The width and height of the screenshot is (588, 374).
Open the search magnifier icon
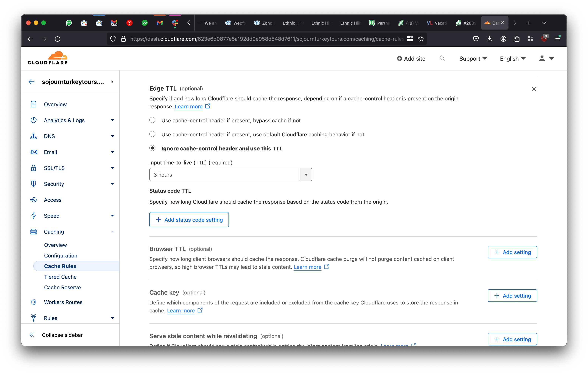tap(442, 58)
